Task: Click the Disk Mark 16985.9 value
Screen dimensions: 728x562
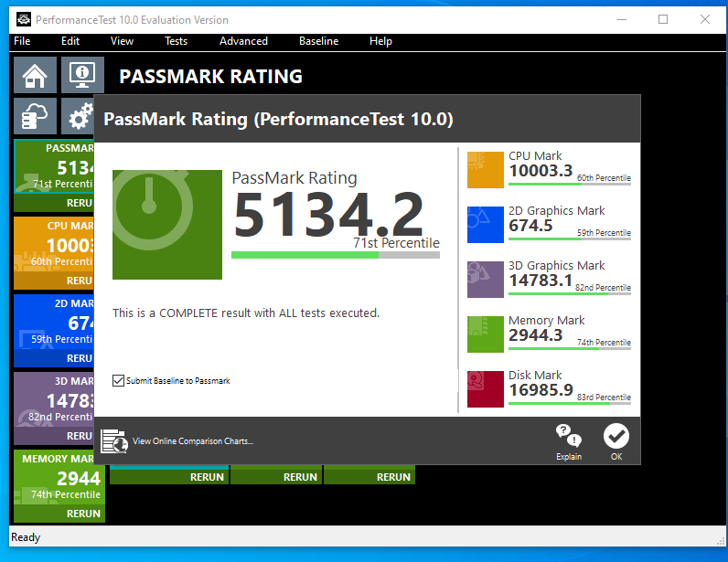Action: coord(541,390)
